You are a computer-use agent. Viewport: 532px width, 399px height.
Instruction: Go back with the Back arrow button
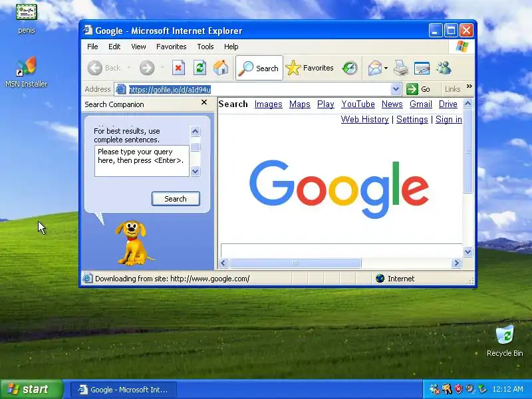[x=95, y=68]
